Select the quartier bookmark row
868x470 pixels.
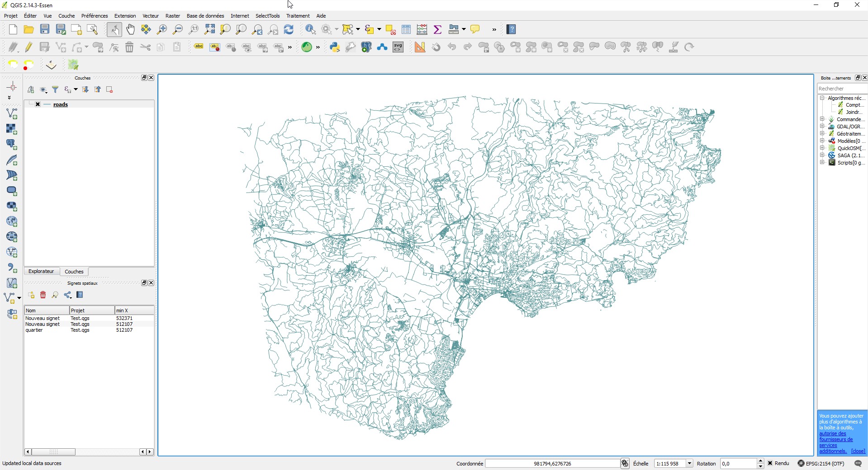tap(89, 330)
